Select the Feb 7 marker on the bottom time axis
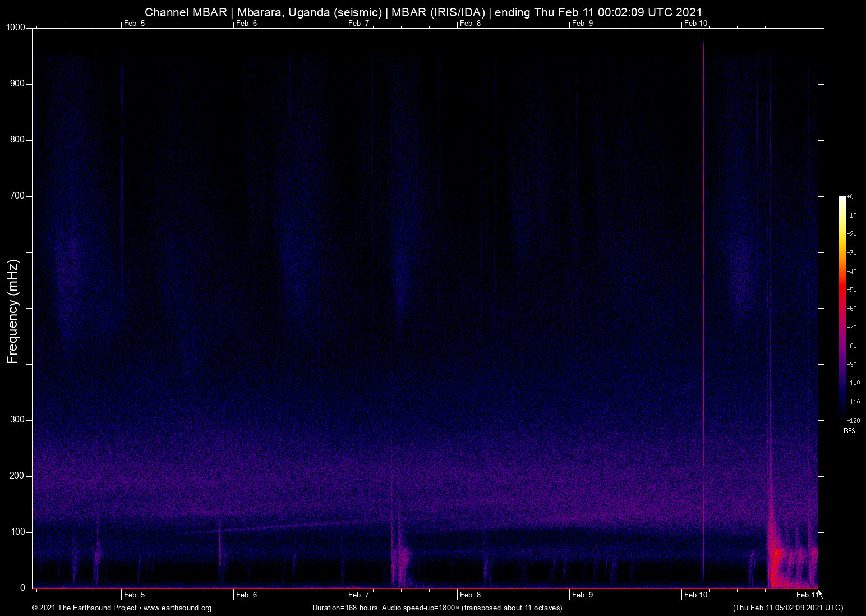Screen dimensions: 866x616 358,595
